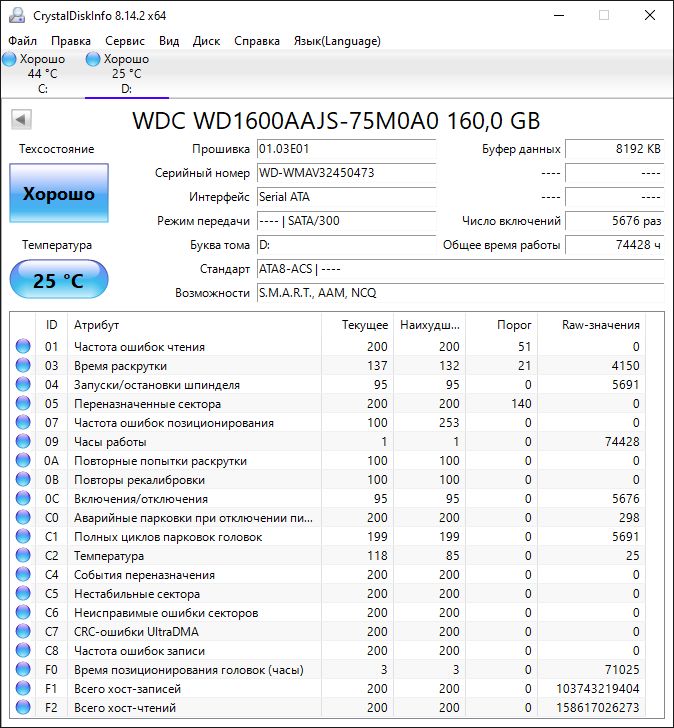
Task: Click status orb for attribute 05 reallocated sectors
Action: pyautogui.click(x=22, y=404)
